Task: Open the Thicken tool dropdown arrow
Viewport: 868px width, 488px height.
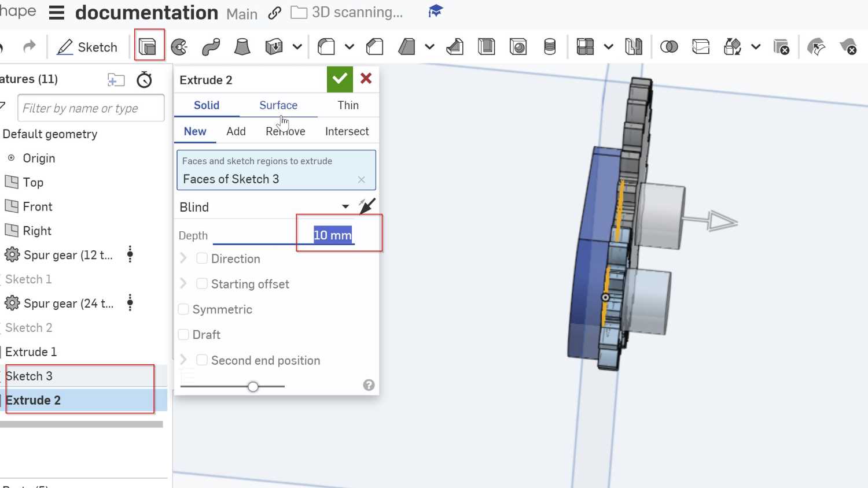Action: click(297, 47)
